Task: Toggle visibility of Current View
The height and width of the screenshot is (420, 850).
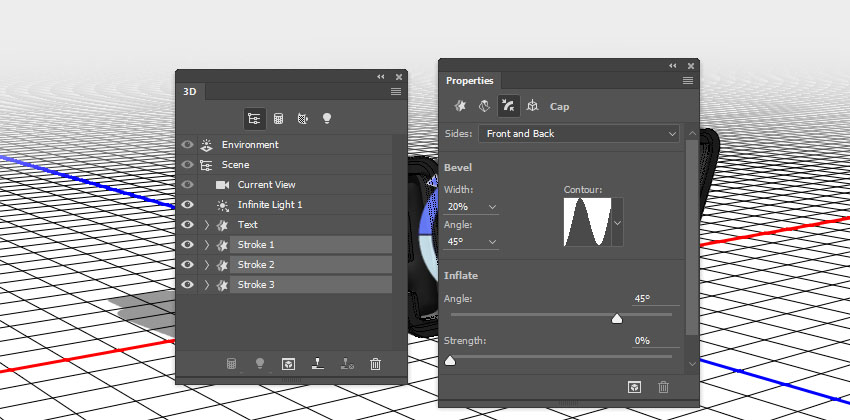Action: [188, 185]
